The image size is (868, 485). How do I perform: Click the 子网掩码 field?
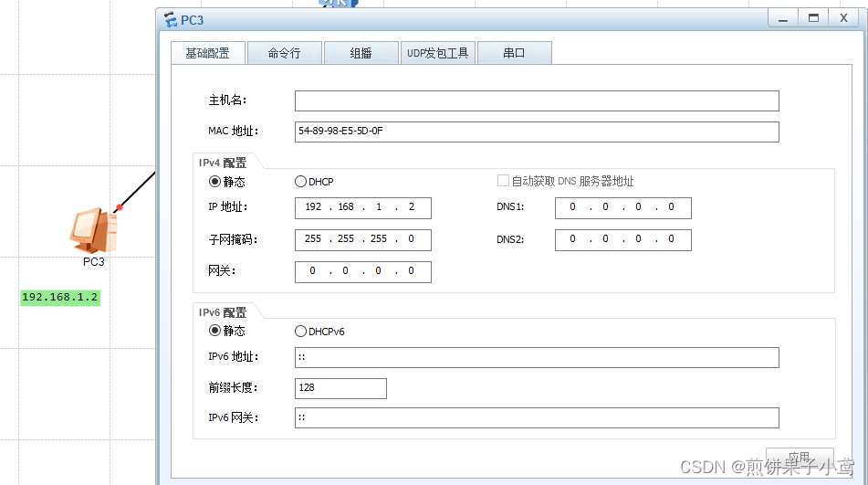click(363, 240)
